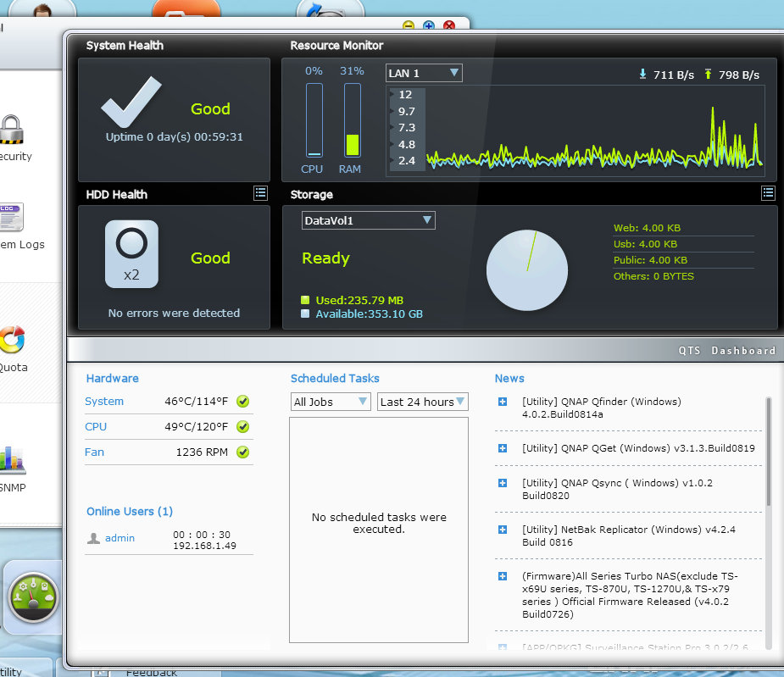Click the 49°C/120°F CPU temperature value
Viewport: 784px width, 677px height.
coord(196,427)
